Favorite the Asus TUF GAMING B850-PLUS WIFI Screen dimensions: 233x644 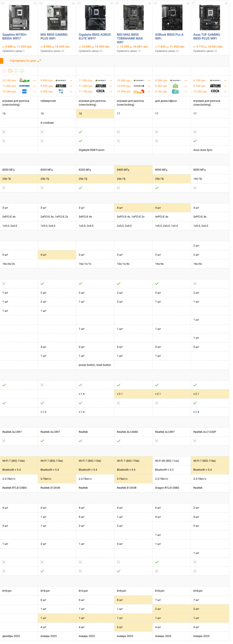pos(194,4)
